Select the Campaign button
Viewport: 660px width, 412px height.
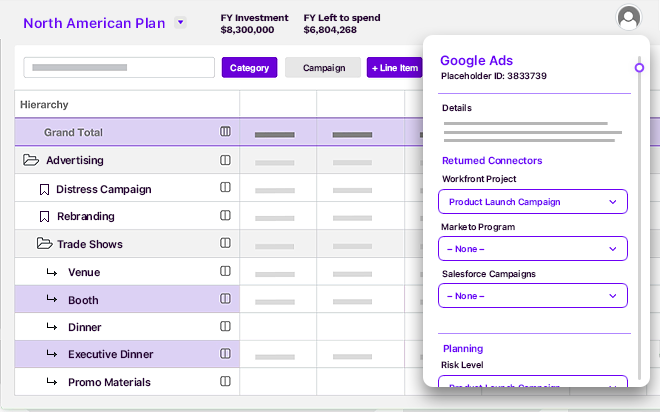(323, 67)
